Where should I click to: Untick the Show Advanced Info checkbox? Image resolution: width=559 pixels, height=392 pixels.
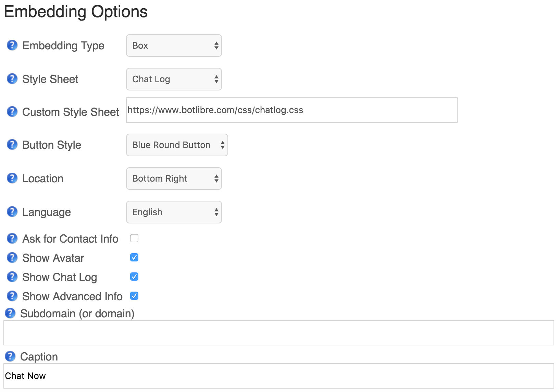134,296
